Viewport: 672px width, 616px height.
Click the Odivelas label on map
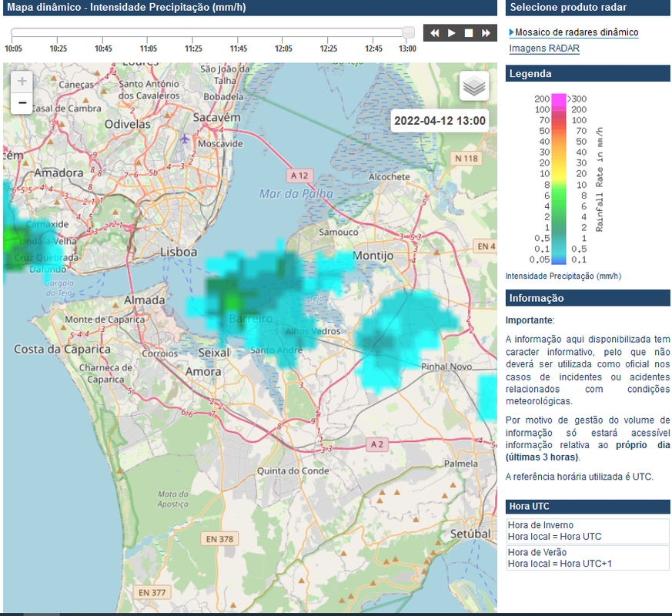[x=128, y=124]
